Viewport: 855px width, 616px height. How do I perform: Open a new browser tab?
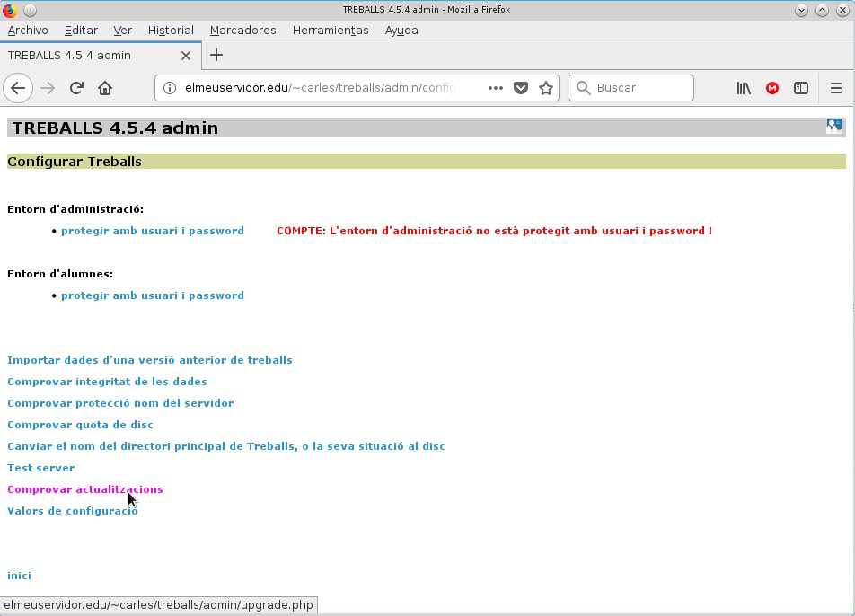tap(216, 55)
